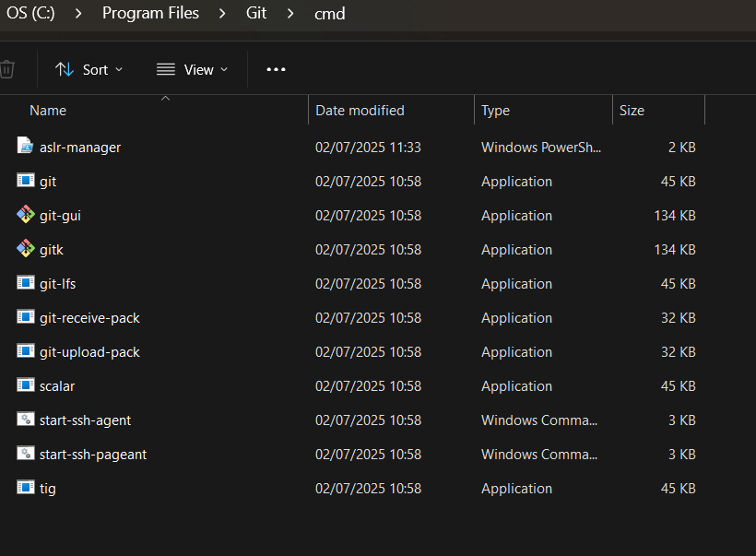This screenshot has width=756, height=556.
Task: Click the 32 KB size of git-upload-pack
Action: [678, 352]
